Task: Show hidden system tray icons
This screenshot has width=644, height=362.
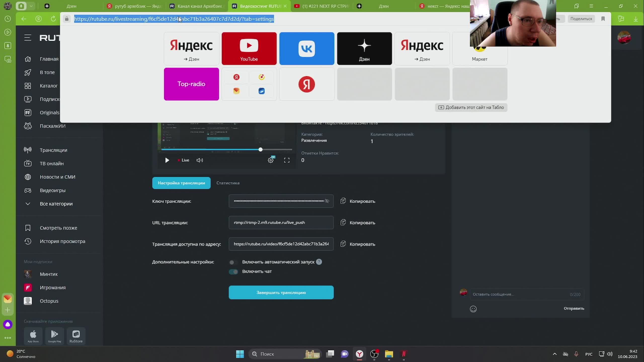Action: [554, 354]
